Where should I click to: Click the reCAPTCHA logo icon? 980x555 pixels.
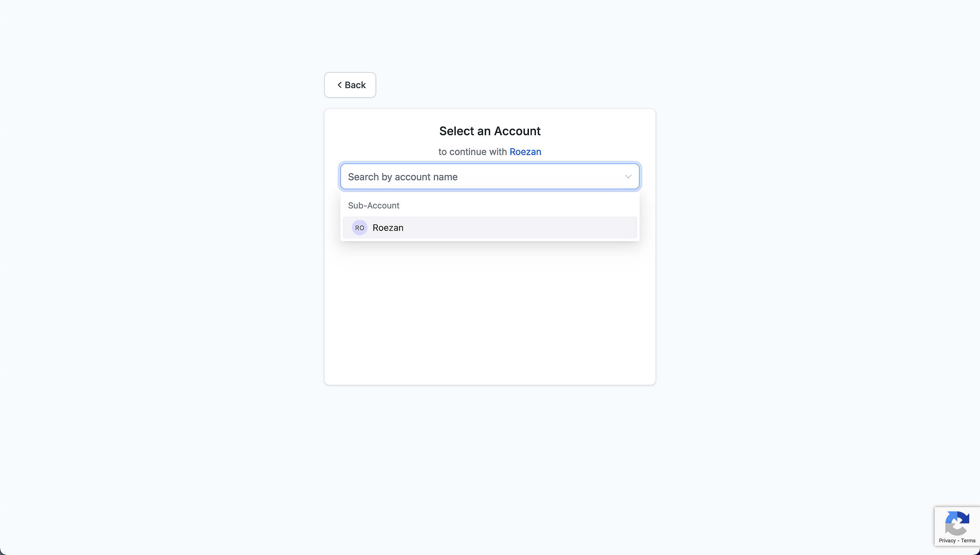pyautogui.click(x=957, y=523)
